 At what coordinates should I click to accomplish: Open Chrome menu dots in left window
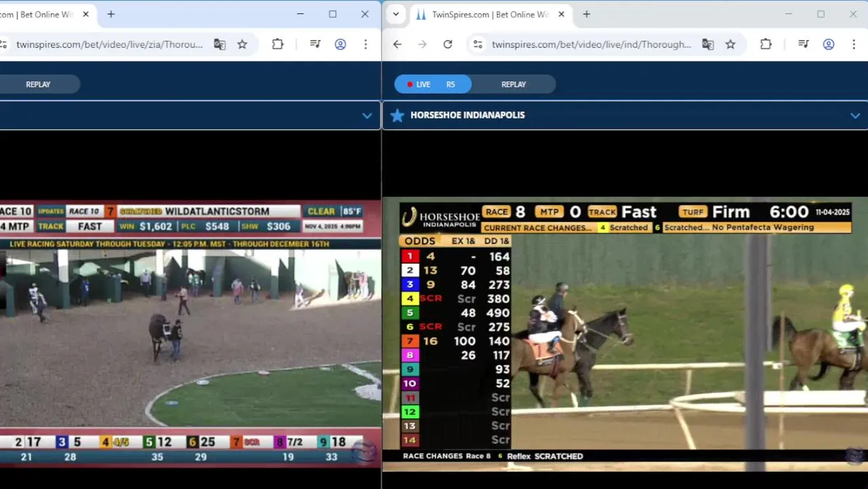(365, 44)
